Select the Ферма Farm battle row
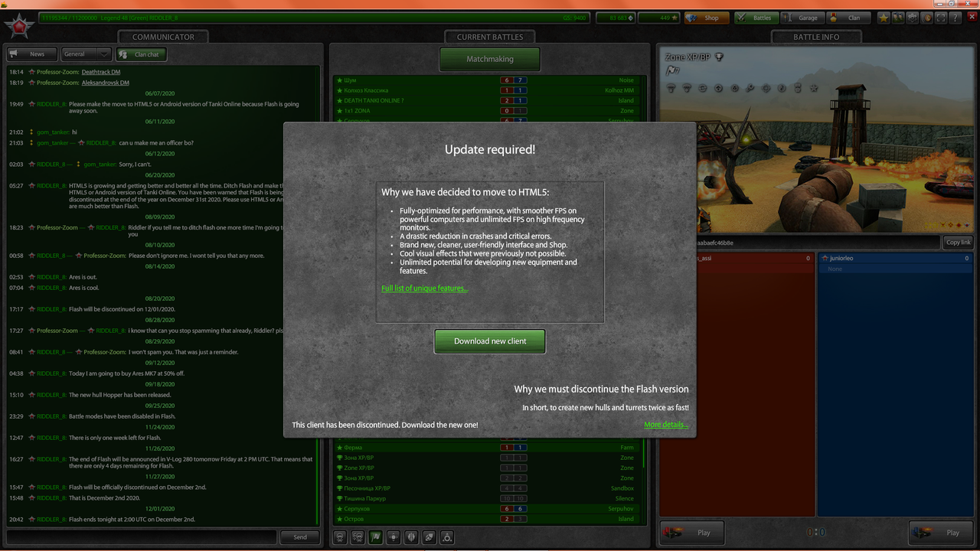This screenshot has width=980, height=551. click(486, 448)
